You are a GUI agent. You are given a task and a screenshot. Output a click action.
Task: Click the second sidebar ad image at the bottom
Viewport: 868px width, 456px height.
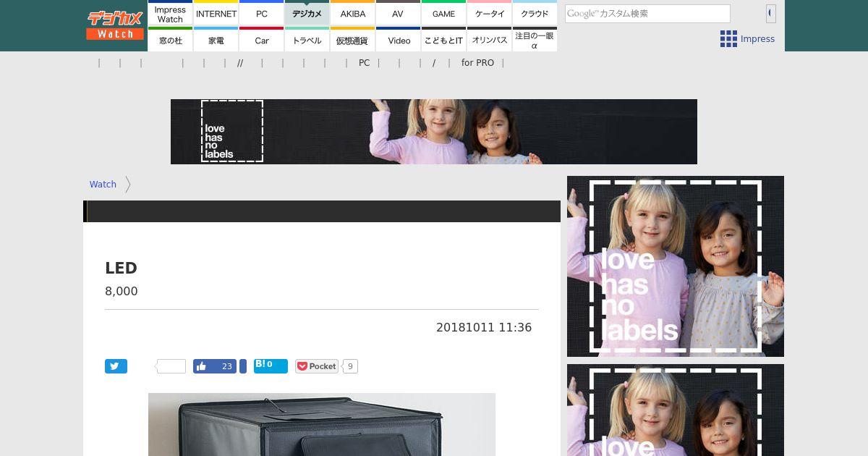coord(676,410)
